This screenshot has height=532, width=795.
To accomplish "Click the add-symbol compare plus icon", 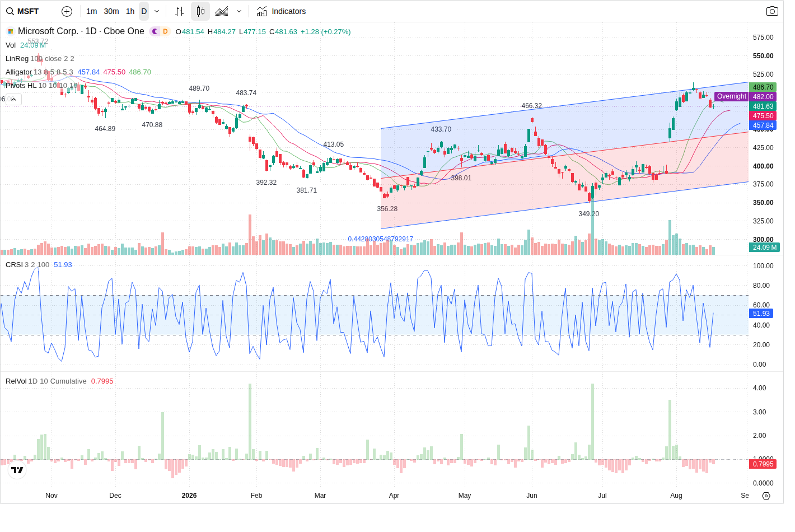I will (67, 11).
